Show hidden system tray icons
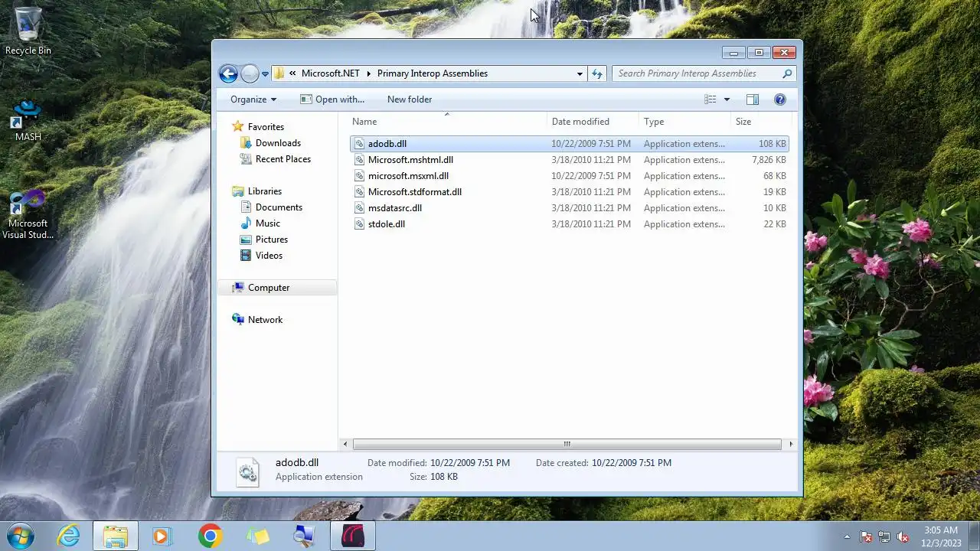Image resolution: width=980 pixels, height=551 pixels. click(x=847, y=536)
